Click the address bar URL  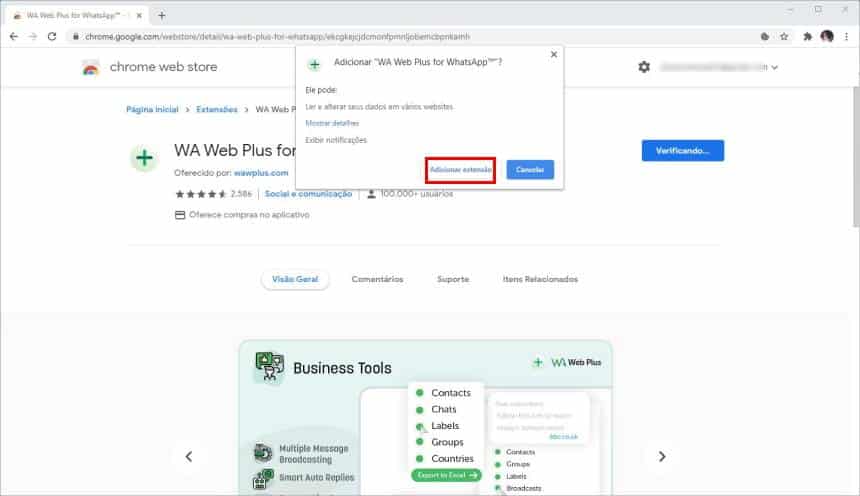tap(278, 37)
